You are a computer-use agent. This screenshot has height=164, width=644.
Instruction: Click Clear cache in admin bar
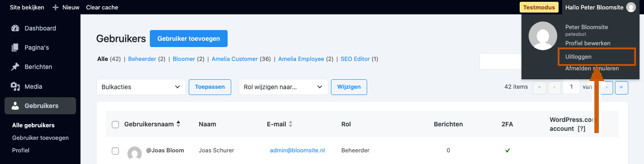(102, 8)
